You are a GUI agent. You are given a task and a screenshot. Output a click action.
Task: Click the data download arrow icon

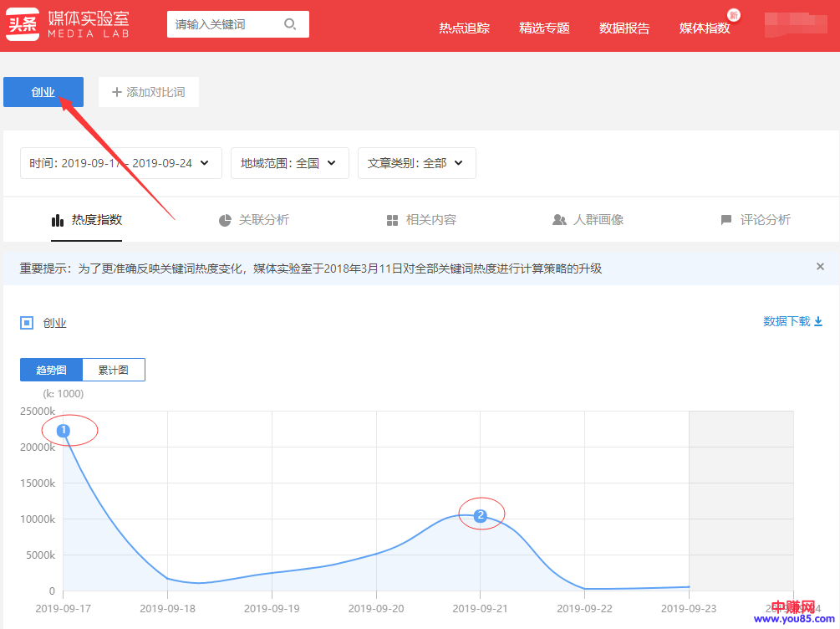click(818, 321)
